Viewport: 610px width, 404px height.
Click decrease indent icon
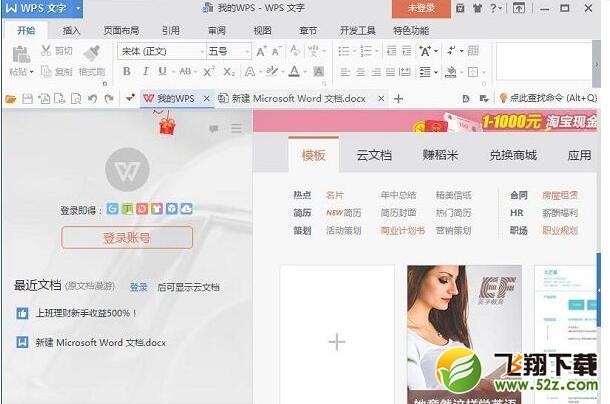(x=391, y=51)
